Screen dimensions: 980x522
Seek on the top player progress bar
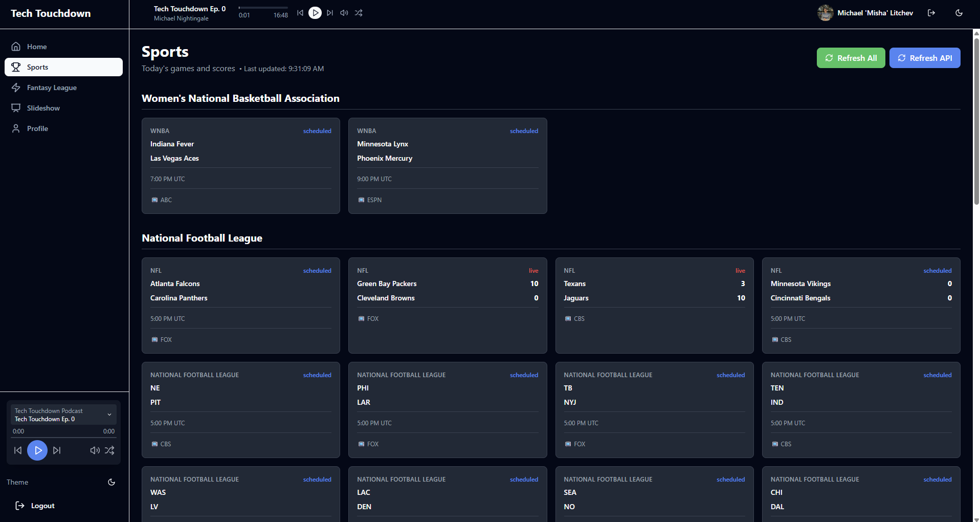[263, 8]
